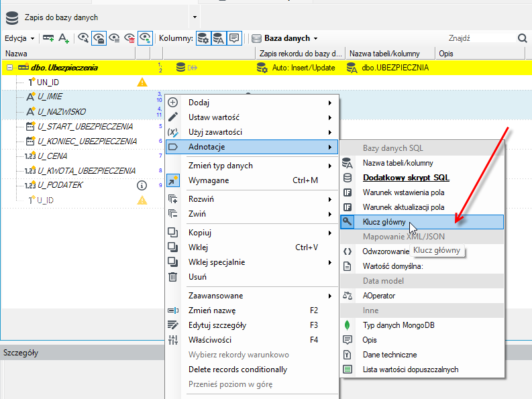Collapse the dbo.Ubezpieczenia tree node
The width and height of the screenshot is (532, 399).
tap(9, 68)
